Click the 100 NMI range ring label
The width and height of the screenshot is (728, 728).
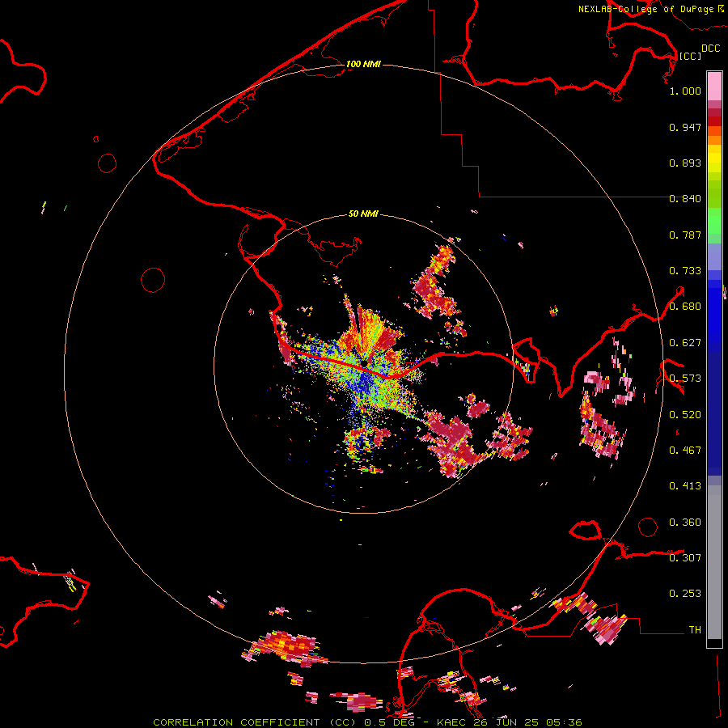pyautogui.click(x=363, y=64)
